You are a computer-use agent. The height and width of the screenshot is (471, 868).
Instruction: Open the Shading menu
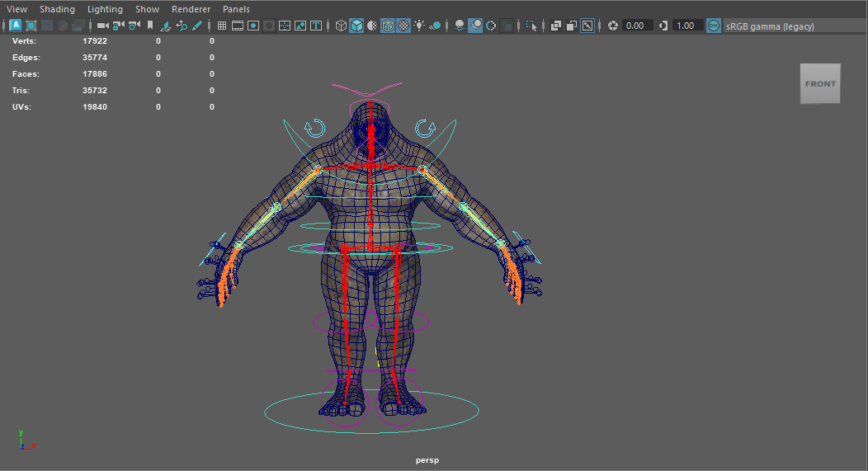pyautogui.click(x=57, y=9)
